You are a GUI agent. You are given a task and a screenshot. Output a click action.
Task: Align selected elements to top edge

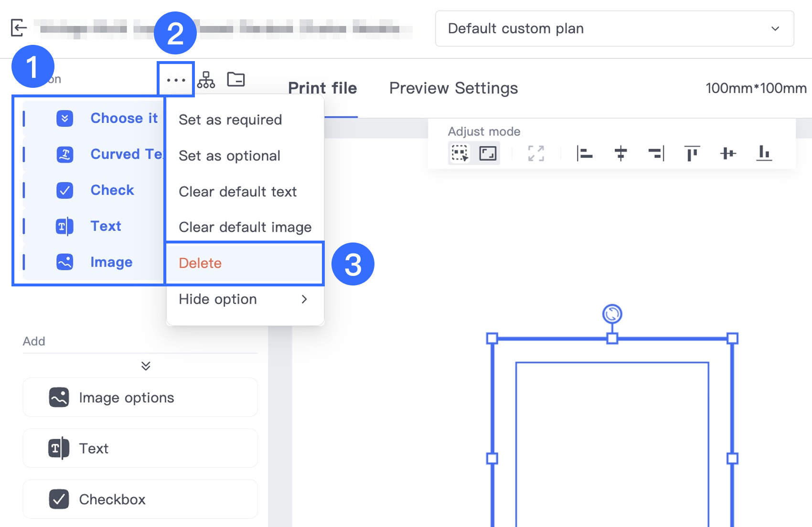coord(692,153)
